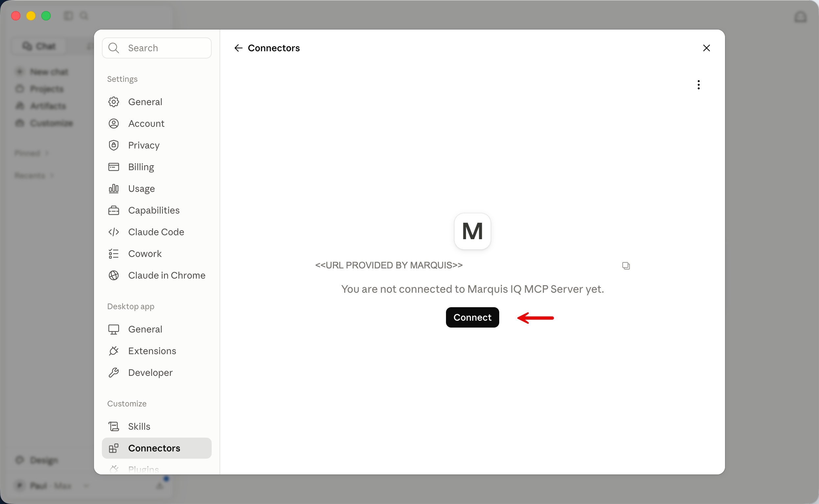This screenshot has height=504, width=819.
Task: Expand the Recents section
Action: click(34, 175)
